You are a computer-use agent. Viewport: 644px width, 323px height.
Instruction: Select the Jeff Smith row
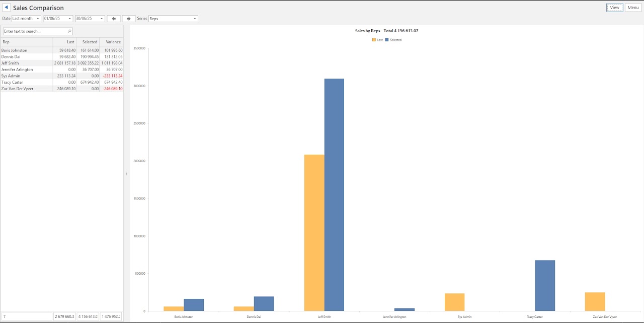pos(61,63)
